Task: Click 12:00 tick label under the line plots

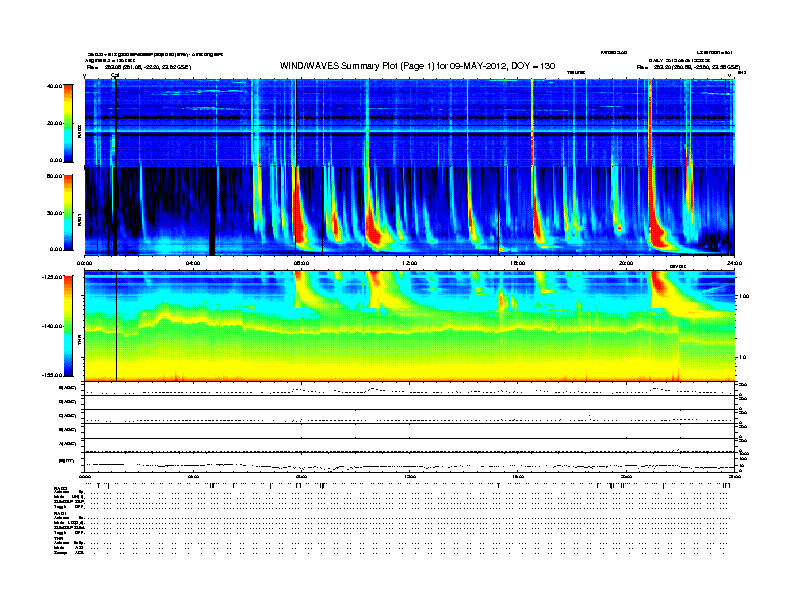Action: (x=409, y=476)
